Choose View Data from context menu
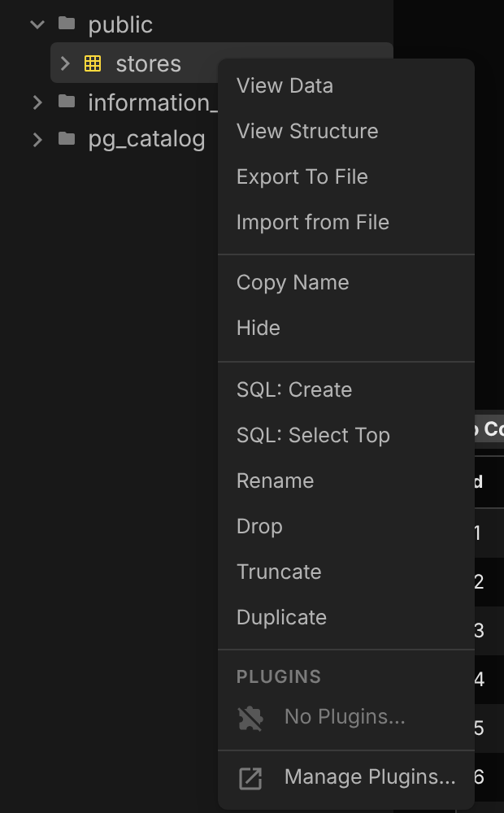504x813 pixels. coord(345,85)
